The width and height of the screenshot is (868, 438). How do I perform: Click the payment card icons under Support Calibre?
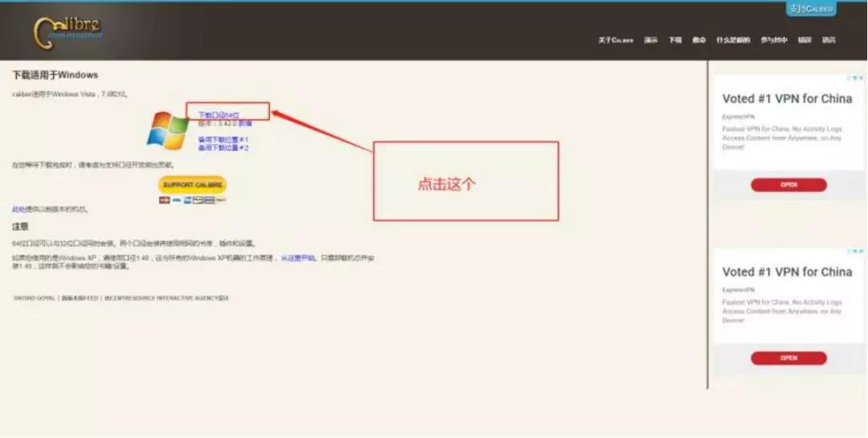(x=192, y=199)
